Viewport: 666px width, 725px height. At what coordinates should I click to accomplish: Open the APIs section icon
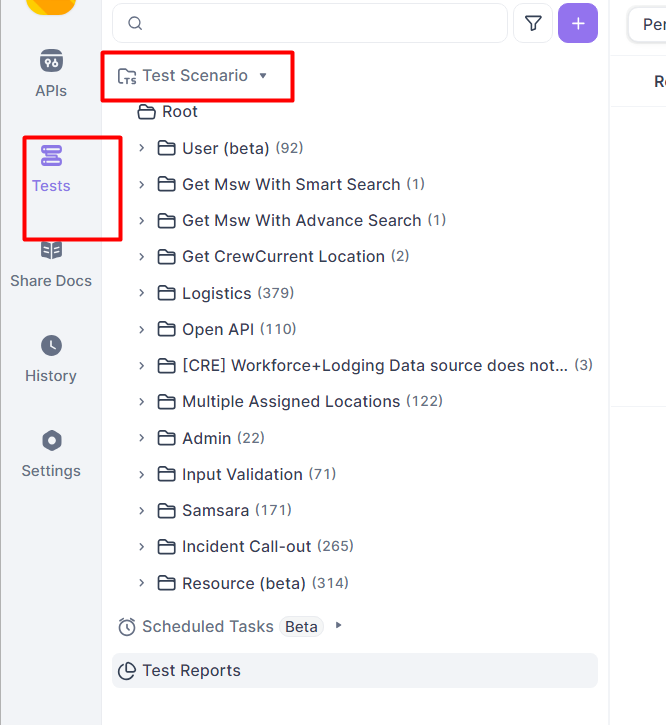point(51,62)
